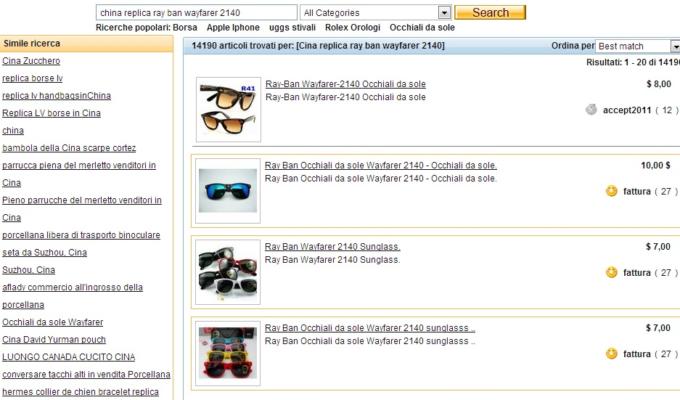View brown tortoise sunglasses thumbnail
This screenshot has height=400, width=680.
click(228, 109)
